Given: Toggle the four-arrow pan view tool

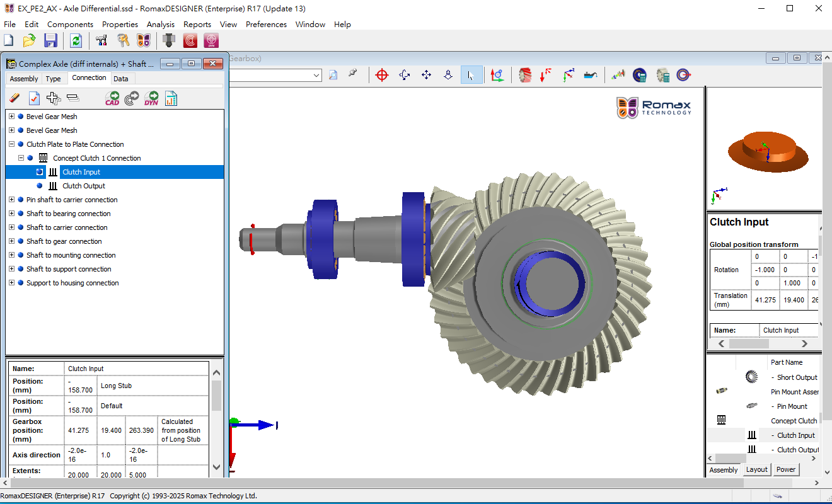Looking at the screenshot, I should (426, 75).
